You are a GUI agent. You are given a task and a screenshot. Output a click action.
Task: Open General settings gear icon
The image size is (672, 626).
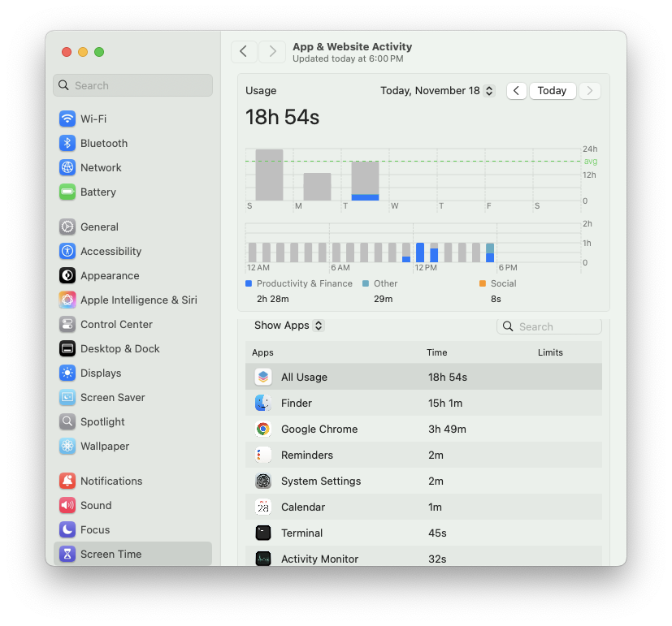[x=67, y=227]
